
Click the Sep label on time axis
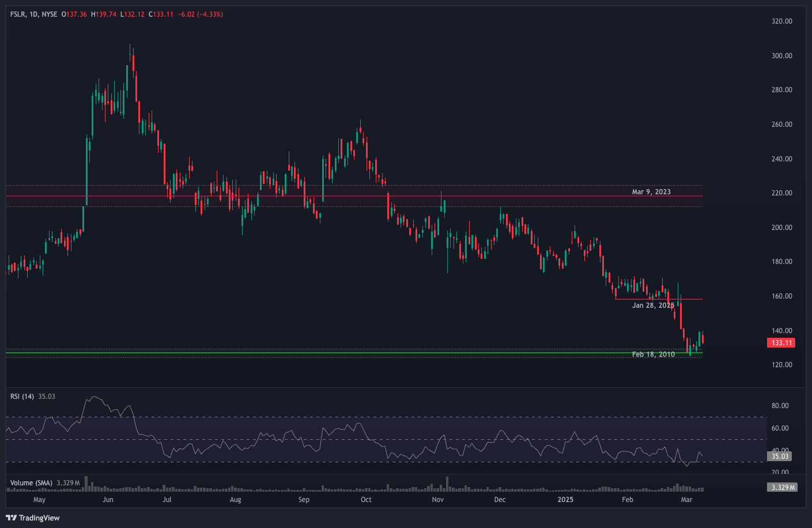pyautogui.click(x=304, y=500)
